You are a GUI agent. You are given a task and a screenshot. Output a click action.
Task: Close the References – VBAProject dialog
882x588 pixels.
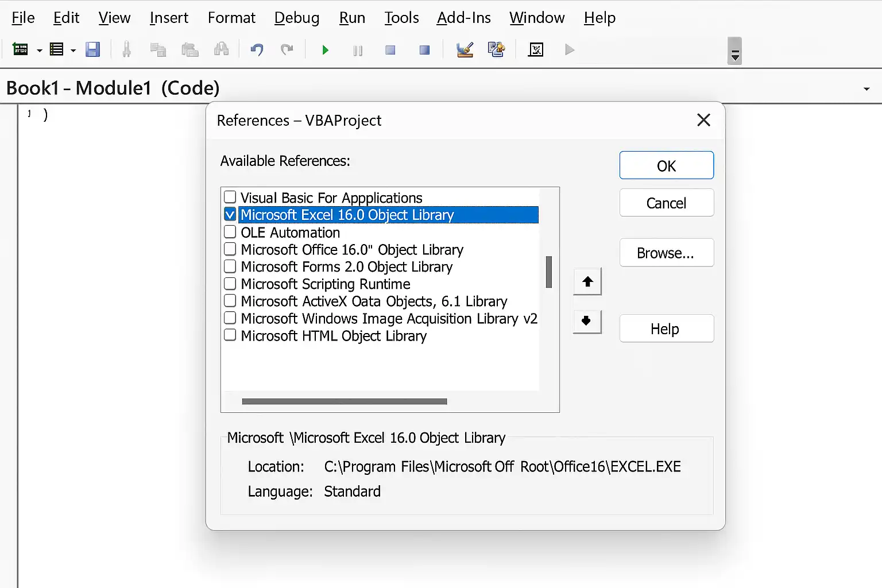[x=703, y=120]
